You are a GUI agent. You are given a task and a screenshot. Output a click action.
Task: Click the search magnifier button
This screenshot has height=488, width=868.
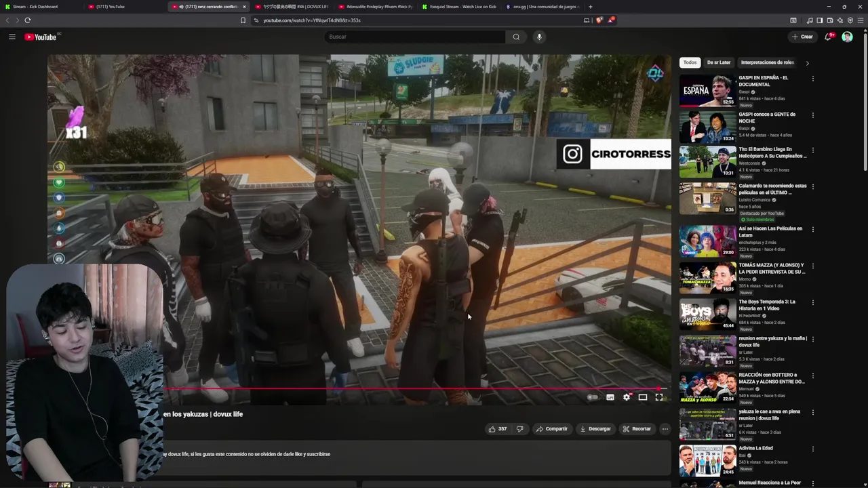click(516, 37)
